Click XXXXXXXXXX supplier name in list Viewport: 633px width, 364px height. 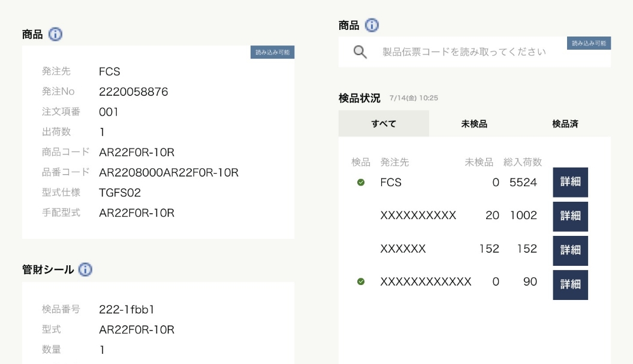(418, 216)
